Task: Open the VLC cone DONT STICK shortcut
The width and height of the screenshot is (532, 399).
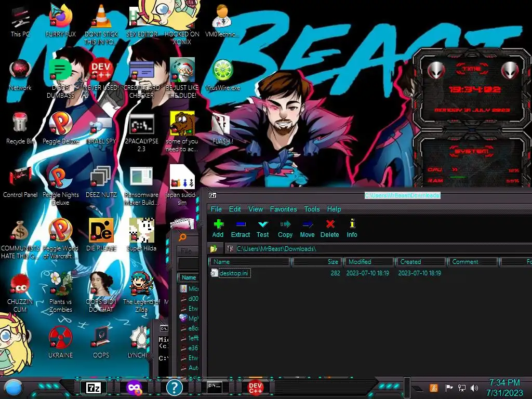Action: click(x=101, y=24)
